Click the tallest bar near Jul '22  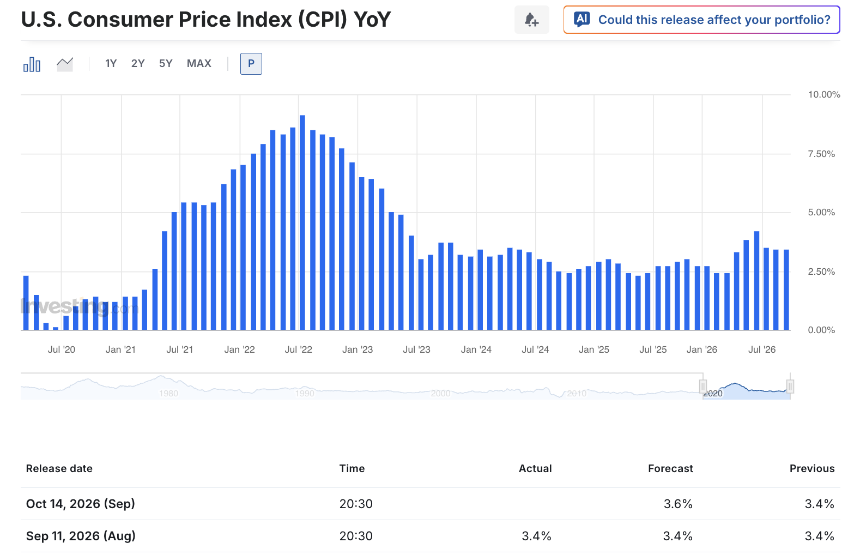coord(302,223)
